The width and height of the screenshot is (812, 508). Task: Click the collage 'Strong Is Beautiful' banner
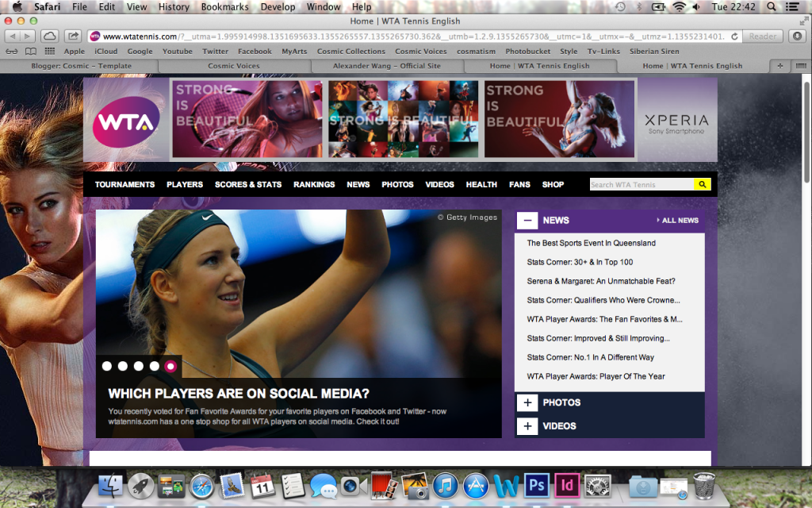pos(403,119)
